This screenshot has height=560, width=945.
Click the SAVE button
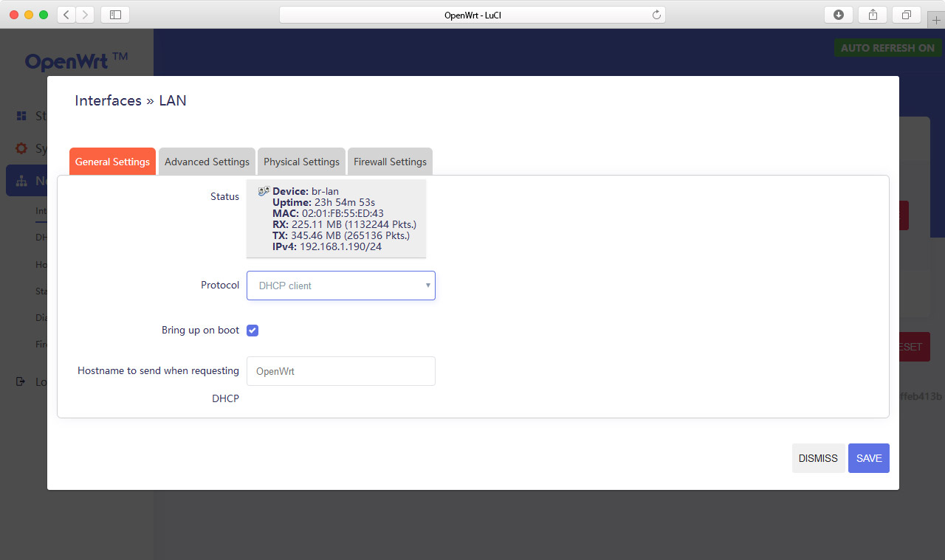click(869, 458)
